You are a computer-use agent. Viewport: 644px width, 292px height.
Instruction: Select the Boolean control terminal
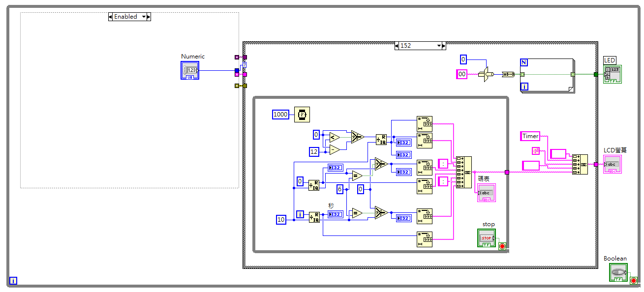point(618,272)
